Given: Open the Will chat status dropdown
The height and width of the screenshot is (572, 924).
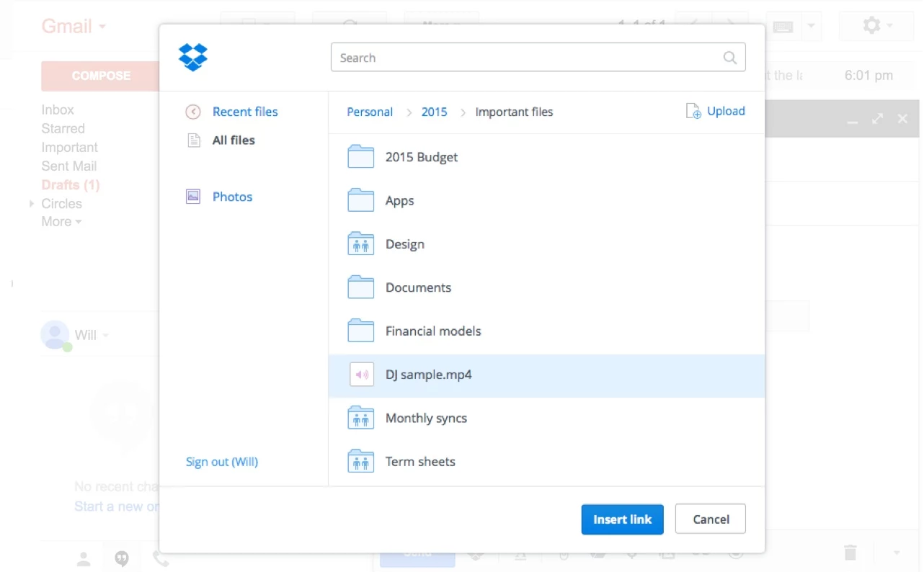Looking at the screenshot, I should coord(106,335).
